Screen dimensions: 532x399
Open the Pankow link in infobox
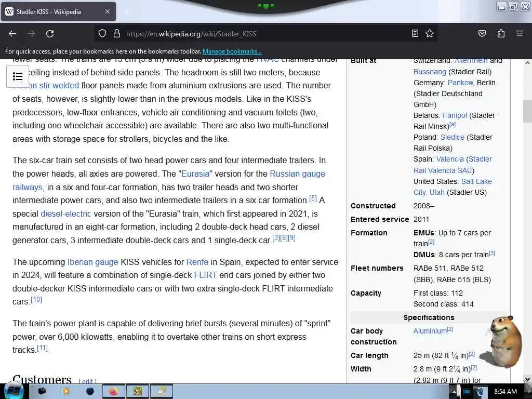tap(460, 83)
